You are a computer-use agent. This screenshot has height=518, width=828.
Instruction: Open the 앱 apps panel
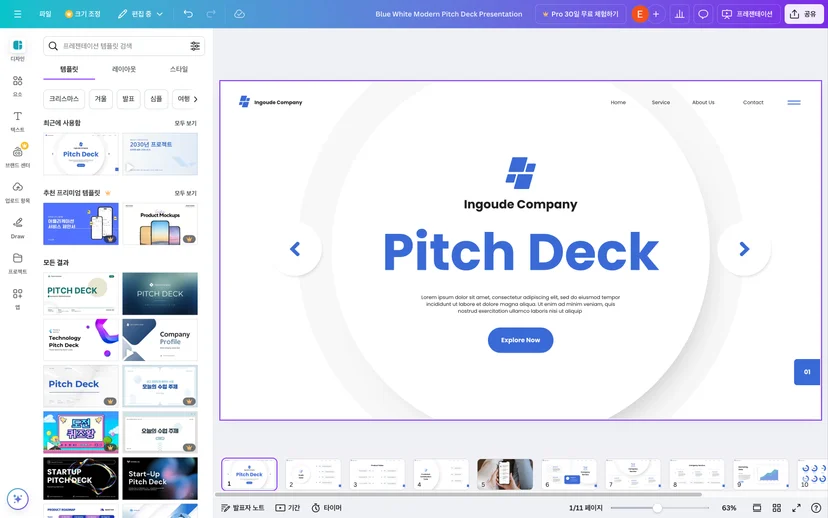(17, 298)
